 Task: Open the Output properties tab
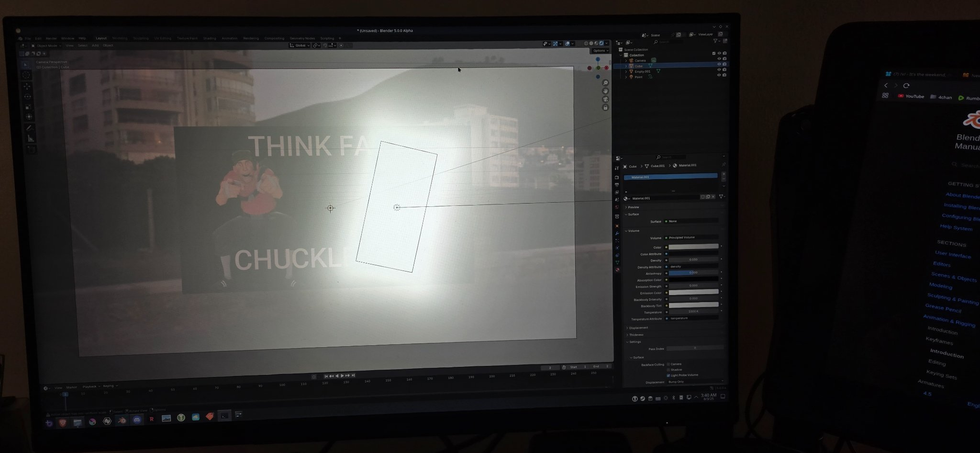(x=617, y=184)
